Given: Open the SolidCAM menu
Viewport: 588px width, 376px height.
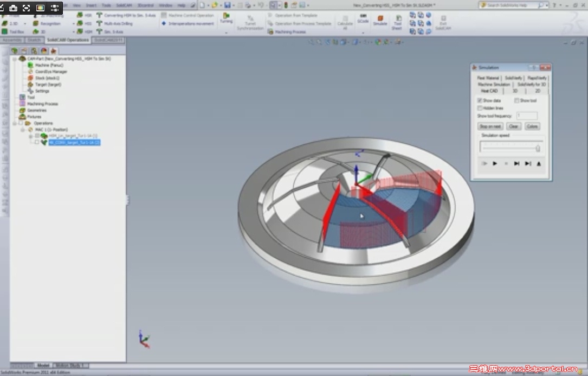Looking at the screenshot, I should click(124, 5).
